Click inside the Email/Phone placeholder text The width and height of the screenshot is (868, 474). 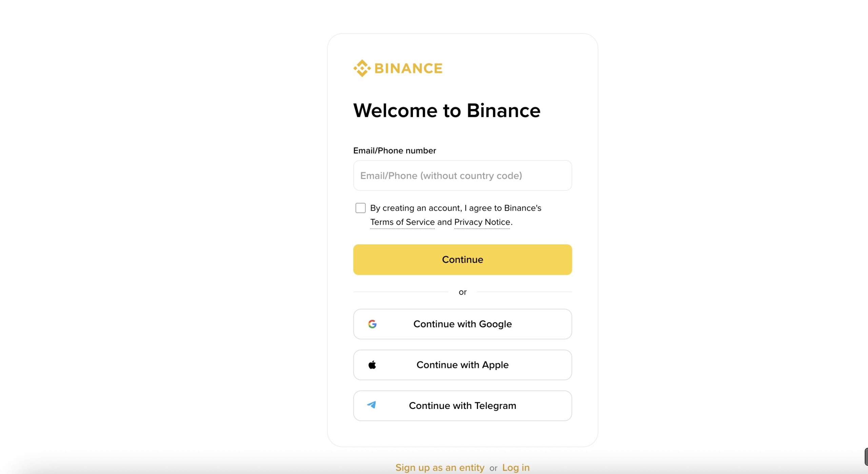point(441,176)
